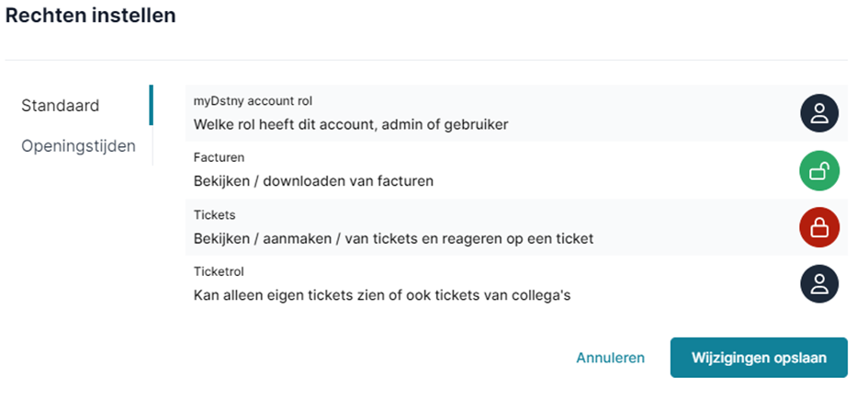Viewport: 868px width, 400px height.
Task: Select the myDstny account rol label
Action: [253, 101]
